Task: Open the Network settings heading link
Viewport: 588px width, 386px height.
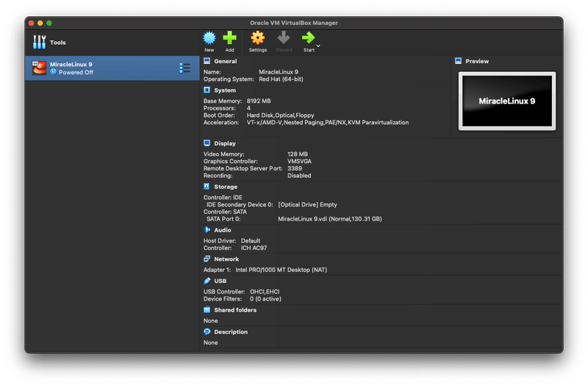Action: coord(226,260)
